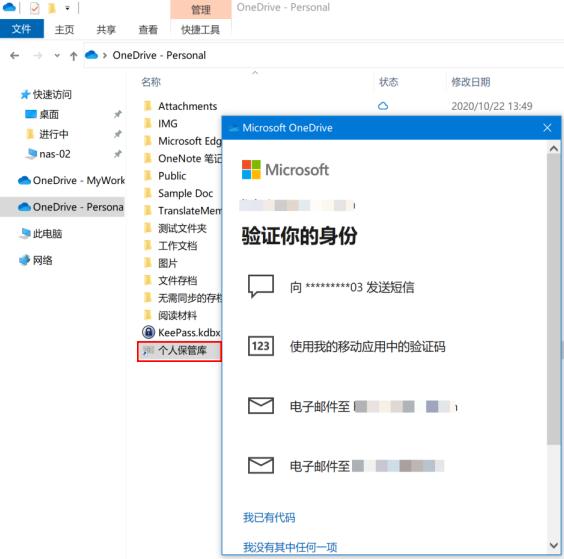Click the 123 verification code icon
The height and width of the screenshot is (559, 564).
coord(260,346)
